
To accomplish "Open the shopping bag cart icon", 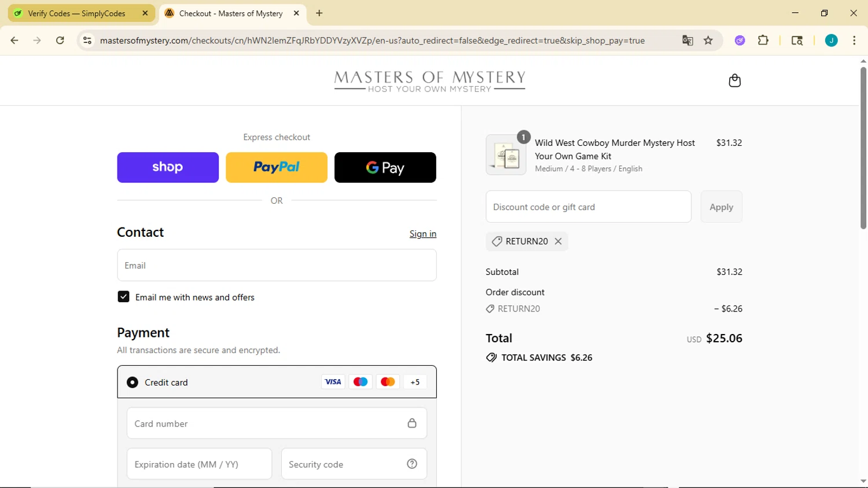I will 734,80.
